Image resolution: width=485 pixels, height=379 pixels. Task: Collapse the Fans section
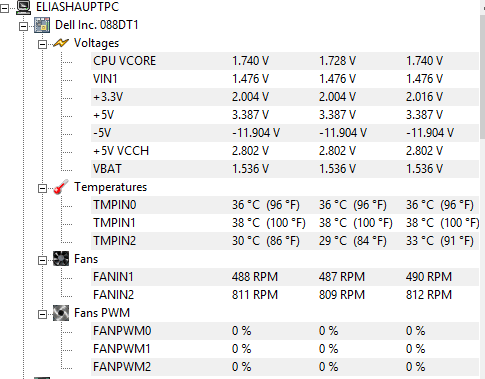click(x=42, y=260)
